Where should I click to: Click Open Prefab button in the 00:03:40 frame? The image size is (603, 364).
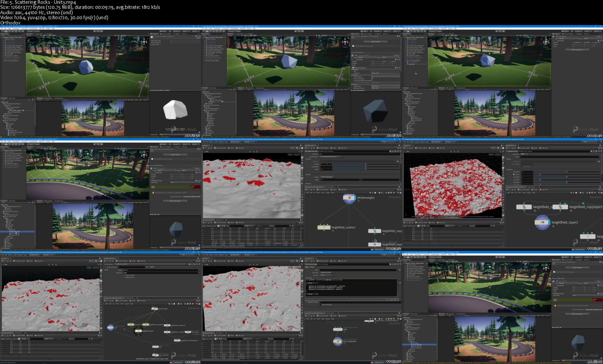(175, 155)
